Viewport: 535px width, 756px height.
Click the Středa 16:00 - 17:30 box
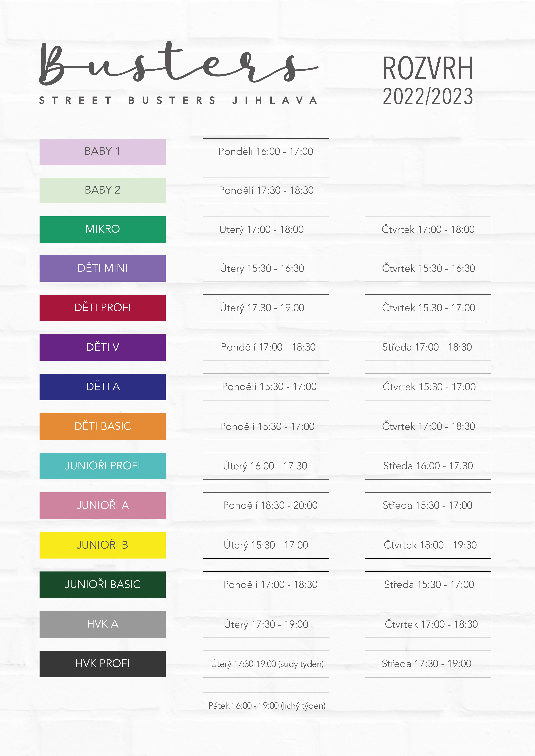point(428,466)
